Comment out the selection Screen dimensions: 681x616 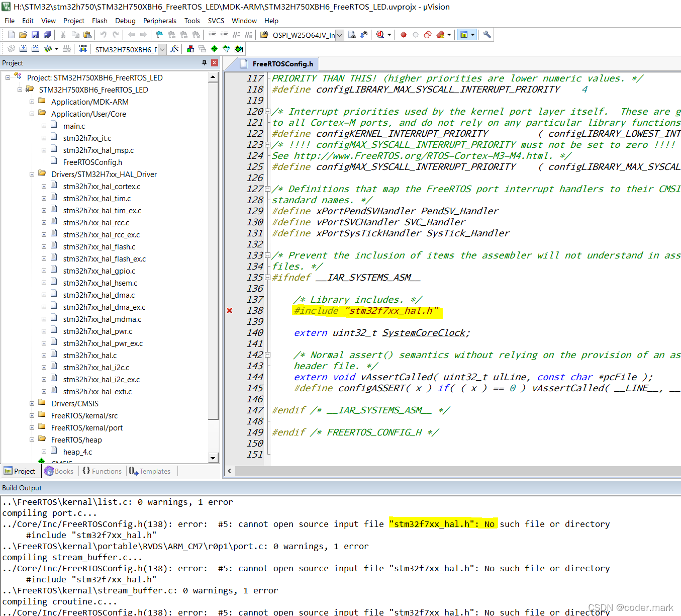click(x=237, y=35)
